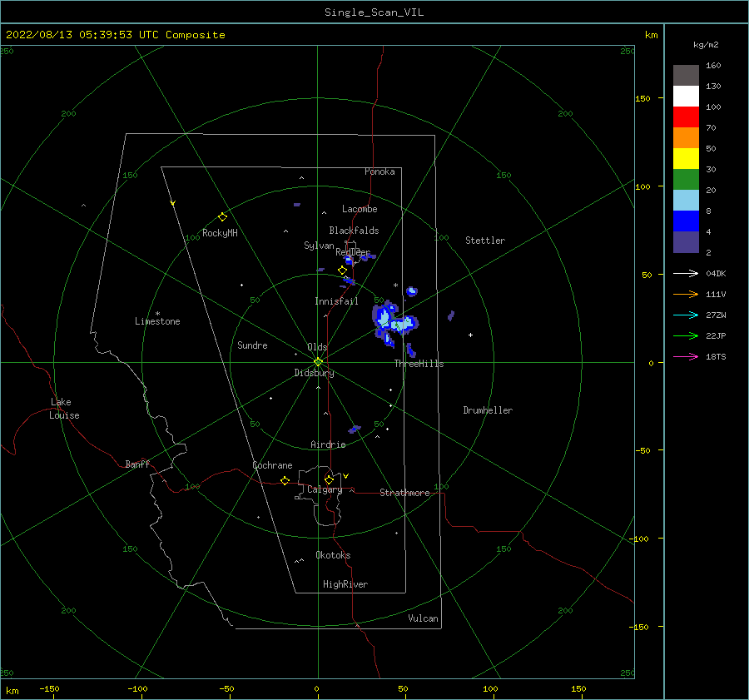Screen dimensions: 749x700
Task: Click the Strathmore label
Action: pos(404,493)
